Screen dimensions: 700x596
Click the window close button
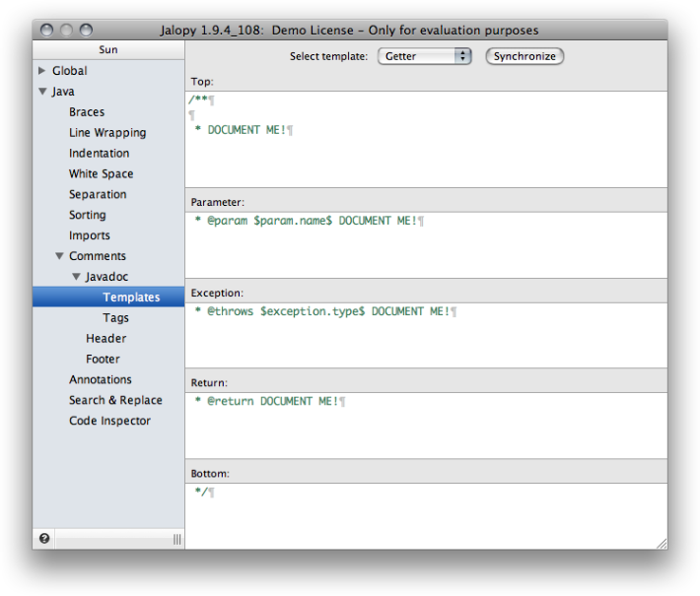[x=46, y=30]
